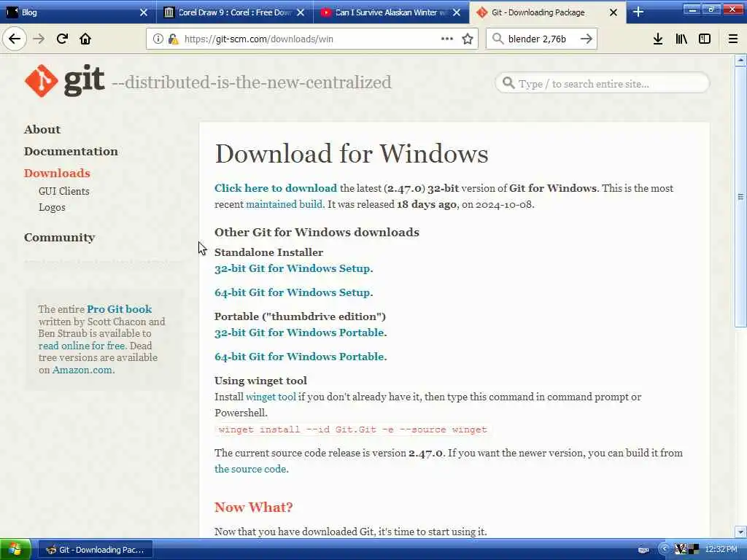This screenshot has width=747, height=560.
Task: Download 64-bit Git for Windows Setup
Action: point(293,292)
